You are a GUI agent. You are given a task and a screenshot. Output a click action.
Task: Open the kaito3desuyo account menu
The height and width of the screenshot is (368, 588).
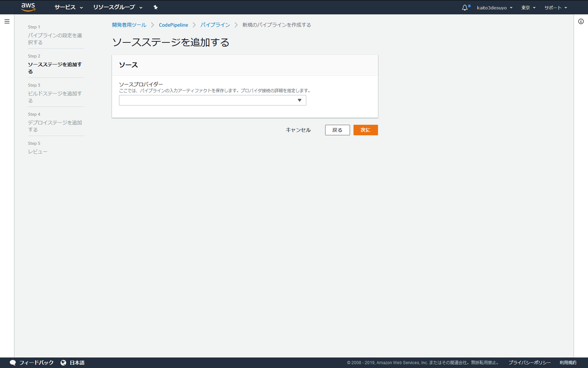pyautogui.click(x=495, y=8)
